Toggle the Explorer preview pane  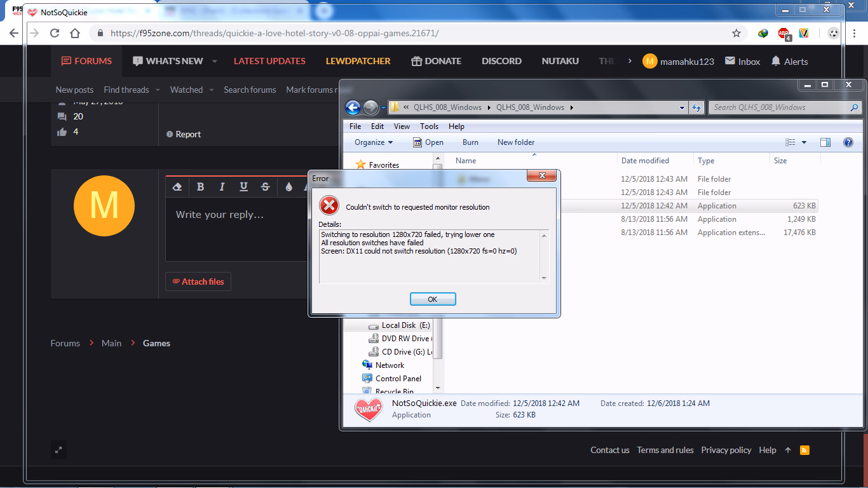[825, 142]
